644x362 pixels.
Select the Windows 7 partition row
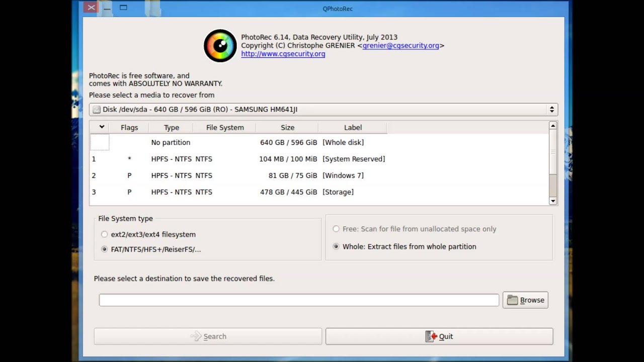pos(319,175)
